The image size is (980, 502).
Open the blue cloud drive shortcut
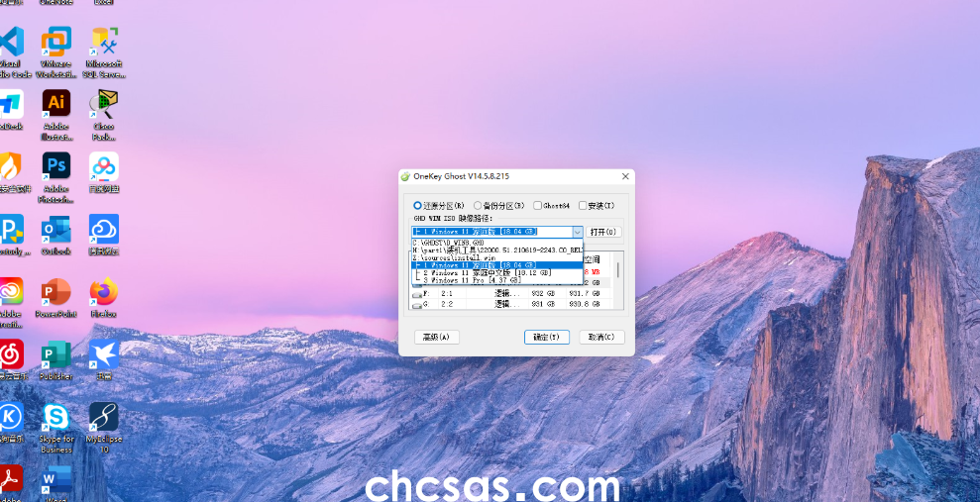104,234
